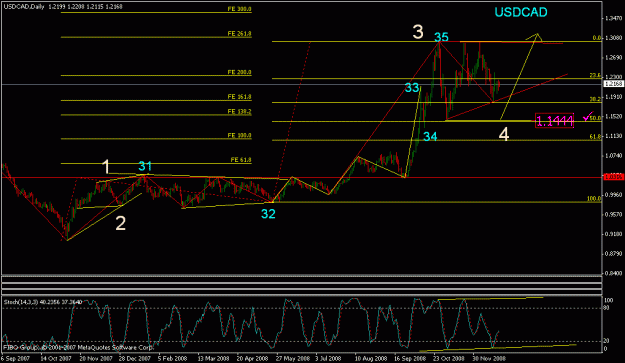Select the stochastic 80 level value
Image resolution: width=625 pixels, height=363 pixels.
[x=607, y=308]
